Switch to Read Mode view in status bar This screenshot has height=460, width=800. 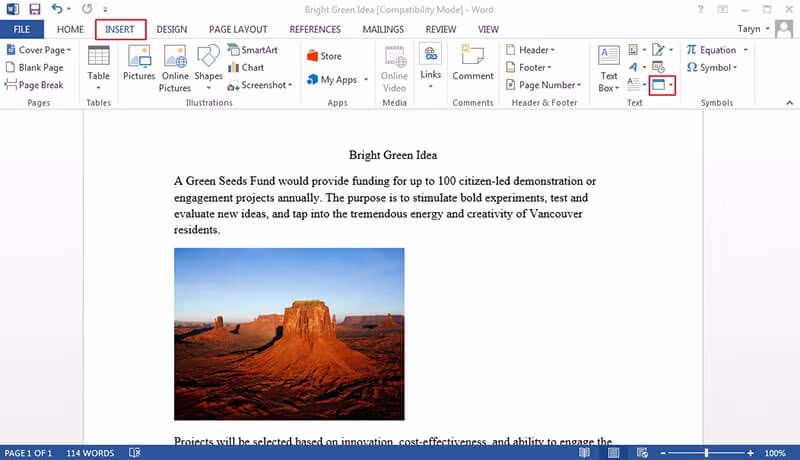click(x=584, y=453)
